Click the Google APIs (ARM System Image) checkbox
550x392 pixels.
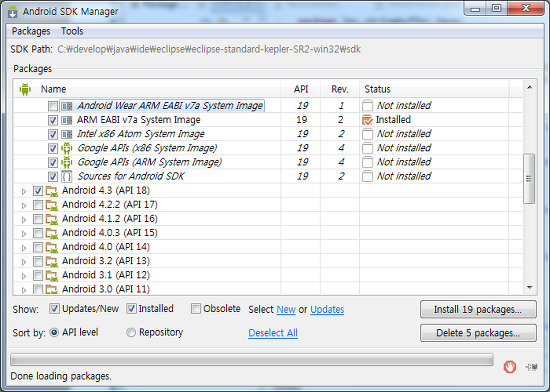[53, 162]
